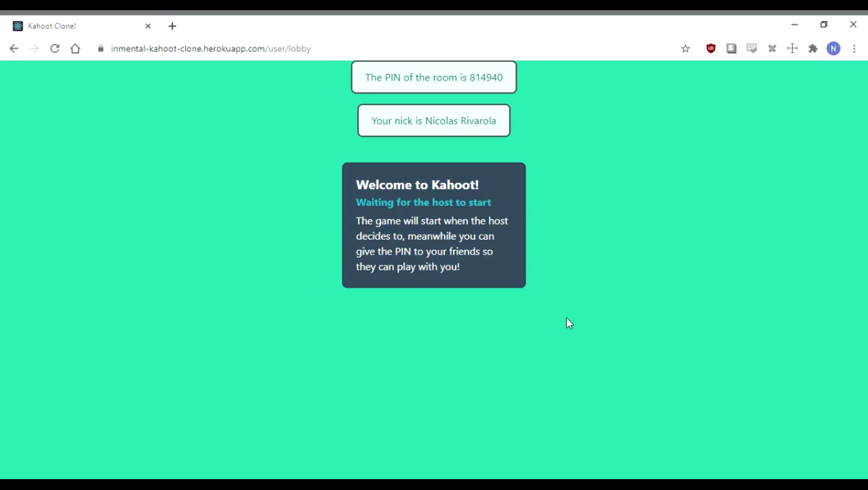Click the Kahoot Clone tab favicon
The width and height of the screenshot is (868, 490).
[x=18, y=26]
